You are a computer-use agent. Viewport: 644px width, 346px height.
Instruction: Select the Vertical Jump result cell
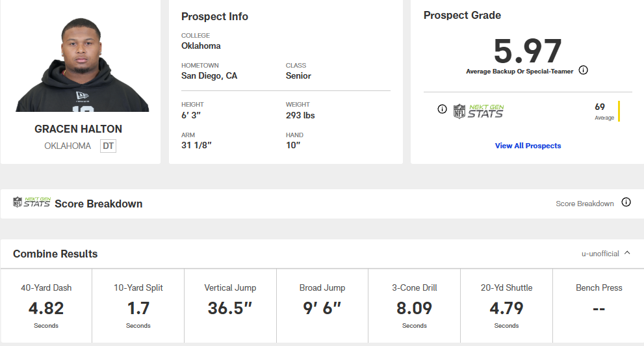pos(230,306)
